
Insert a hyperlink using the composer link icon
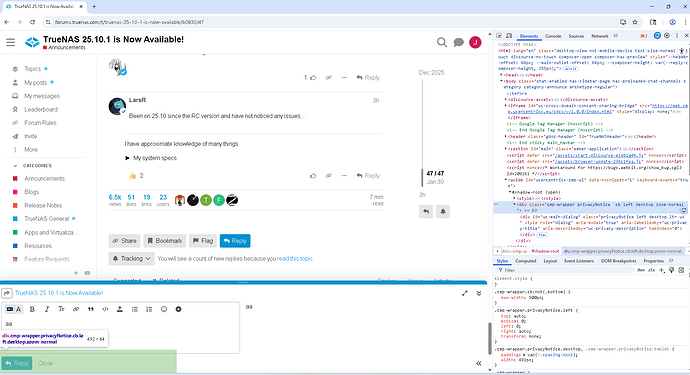tap(76, 309)
